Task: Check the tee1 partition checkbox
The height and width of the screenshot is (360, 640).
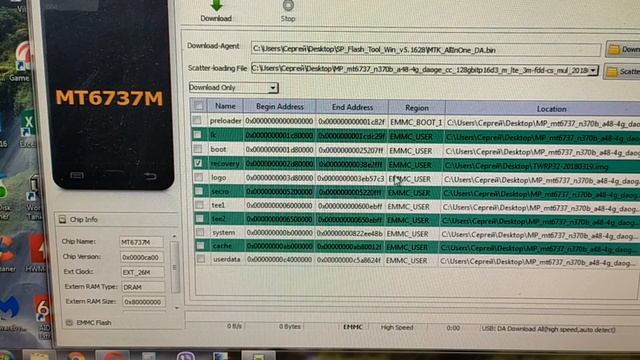Action: point(200,204)
